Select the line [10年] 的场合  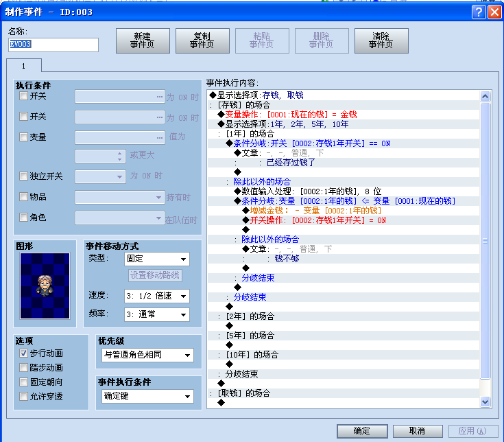(x=344, y=355)
